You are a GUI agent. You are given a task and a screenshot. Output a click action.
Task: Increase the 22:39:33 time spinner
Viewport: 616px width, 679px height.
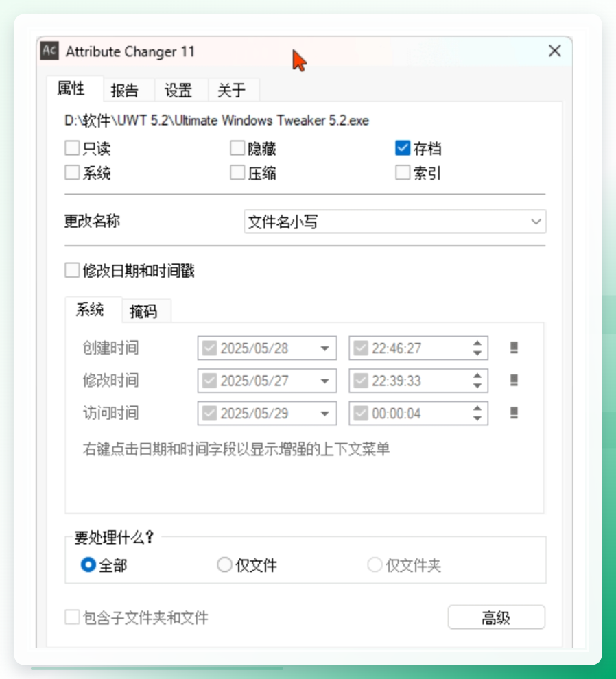pyautogui.click(x=477, y=375)
